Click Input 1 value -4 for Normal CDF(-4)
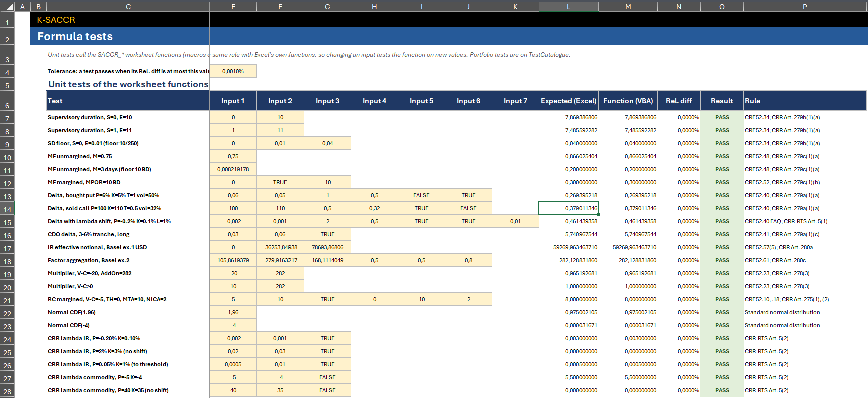The width and height of the screenshot is (868, 398). coord(233,325)
